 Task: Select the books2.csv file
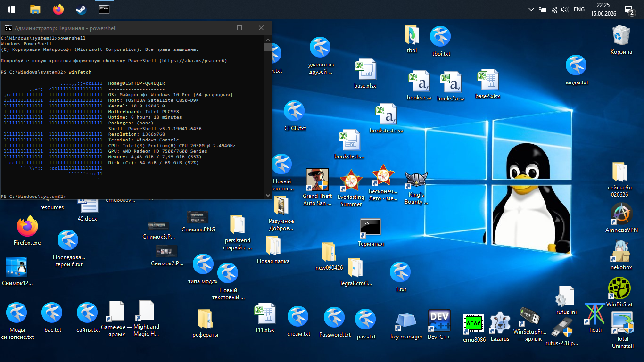[x=451, y=87]
